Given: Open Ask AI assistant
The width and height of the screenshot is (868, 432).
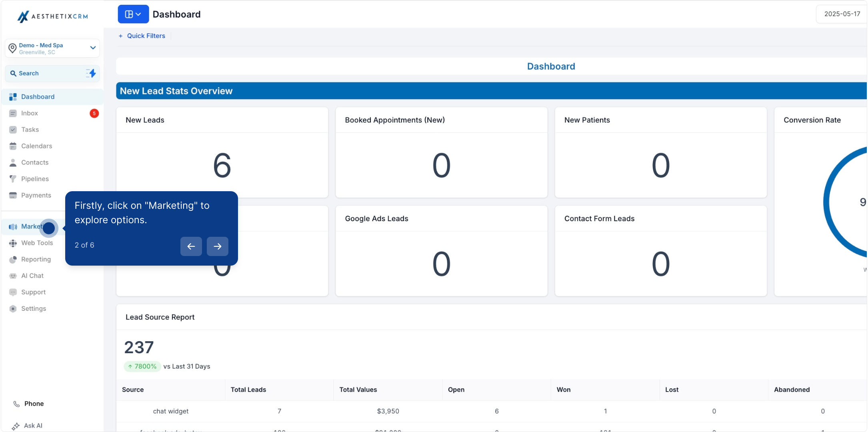Looking at the screenshot, I should [x=33, y=426].
